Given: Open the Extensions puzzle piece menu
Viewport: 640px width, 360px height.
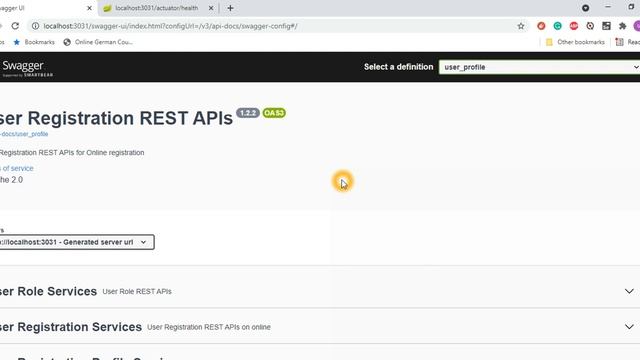Looking at the screenshot, I should pyautogui.click(x=622, y=26).
